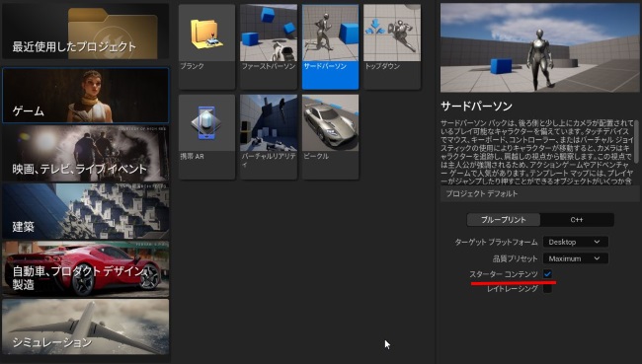Choose the 携帯 AR template
642x364 pixels.
tap(206, 137)
